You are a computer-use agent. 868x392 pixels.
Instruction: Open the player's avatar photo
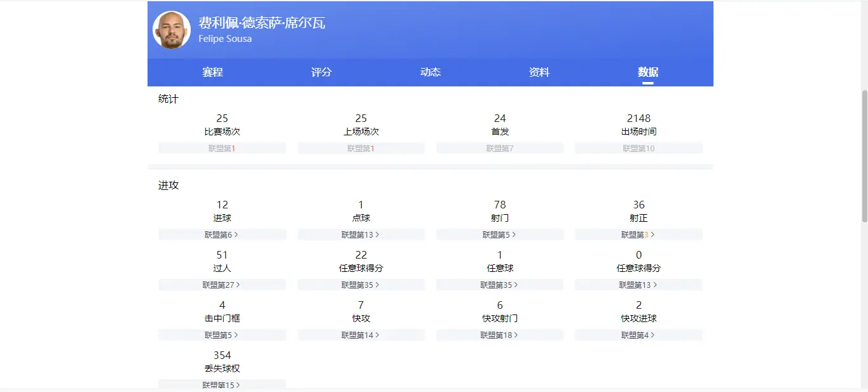[171, 29]
